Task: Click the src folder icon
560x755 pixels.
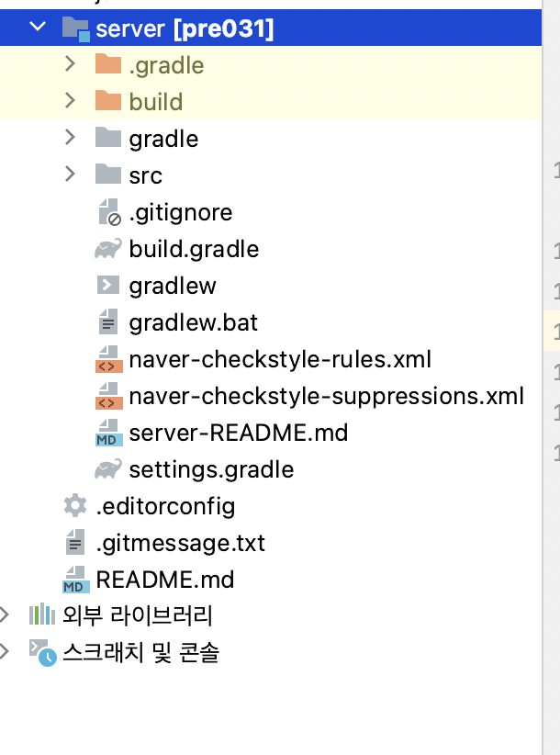Action: [x=107, y=175]
